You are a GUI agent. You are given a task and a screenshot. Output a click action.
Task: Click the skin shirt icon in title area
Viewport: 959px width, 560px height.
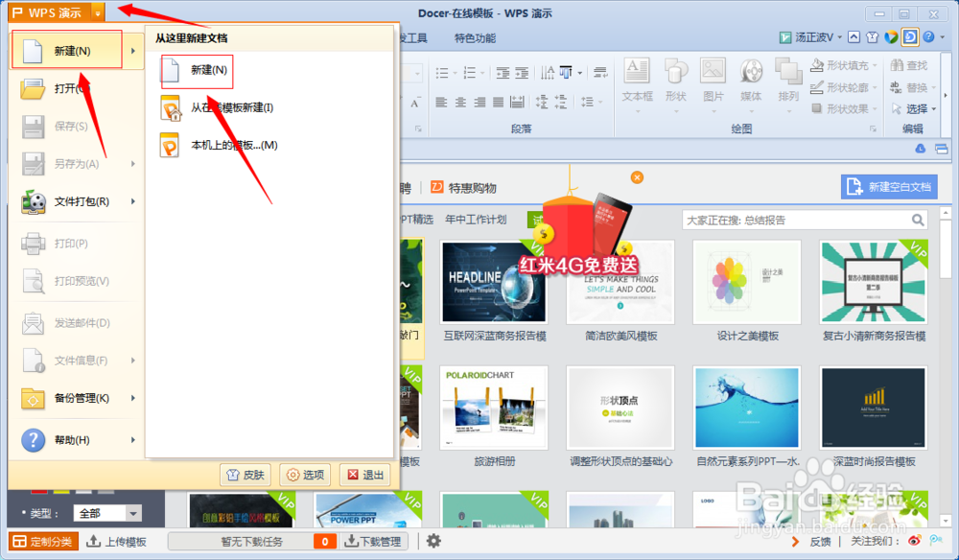pos(873,37)
